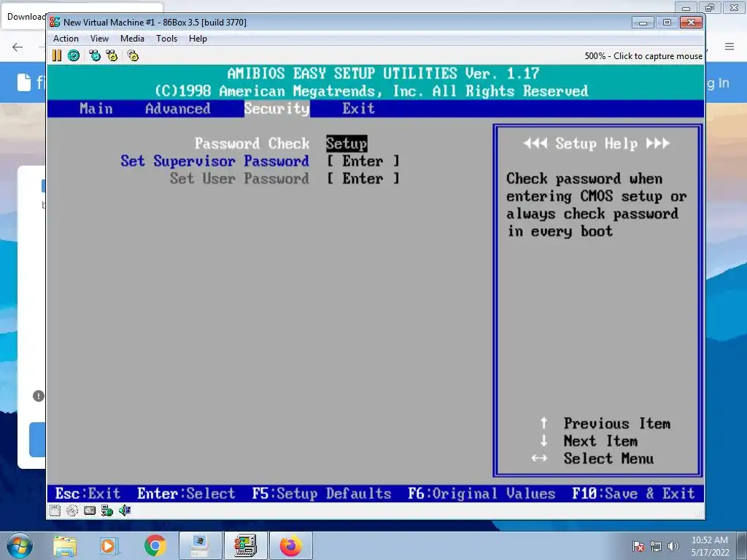Pause emulation with the toolbar pause icon
Image resolution: width=747 pixels, height=560 pixels.
(57, 55)
